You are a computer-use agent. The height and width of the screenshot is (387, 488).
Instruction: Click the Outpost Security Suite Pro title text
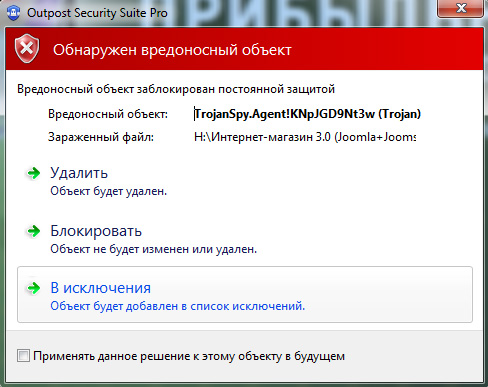[x=97, y=13]
